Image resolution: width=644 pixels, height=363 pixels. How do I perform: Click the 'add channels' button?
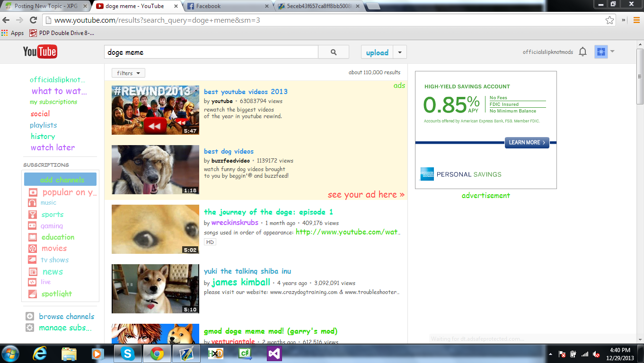(61, 180)
